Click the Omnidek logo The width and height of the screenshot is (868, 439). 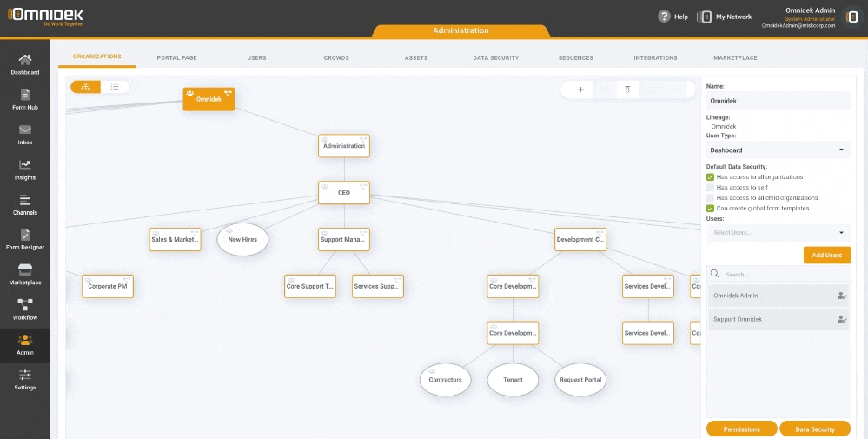click(46, 16)
